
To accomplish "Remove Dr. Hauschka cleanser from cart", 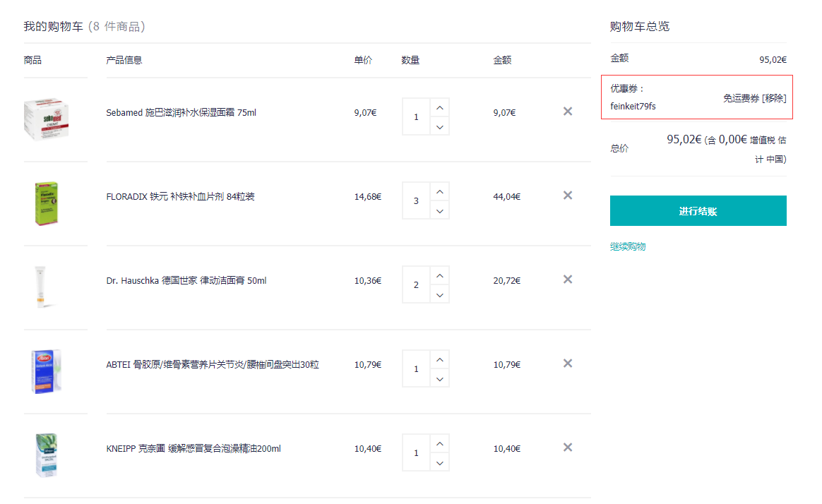I will click(568, 280).
